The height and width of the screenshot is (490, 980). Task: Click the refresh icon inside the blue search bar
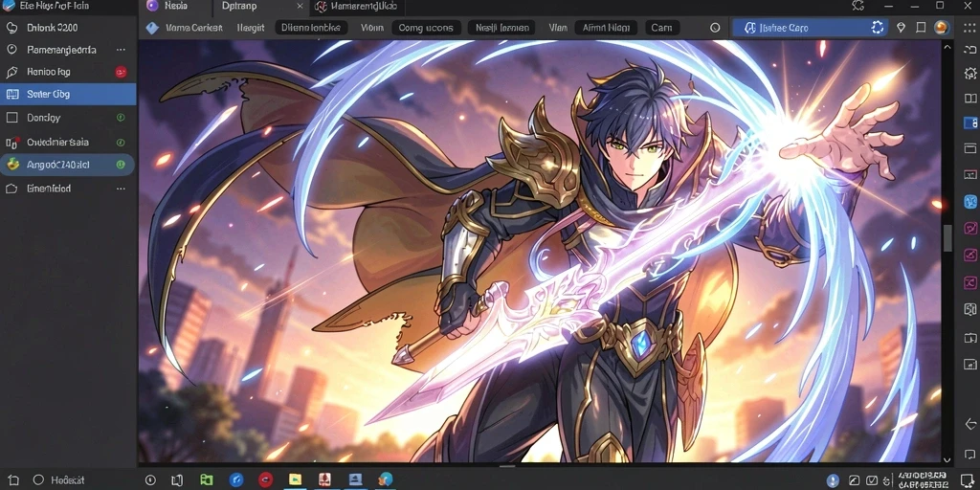(x=878, y=28)
